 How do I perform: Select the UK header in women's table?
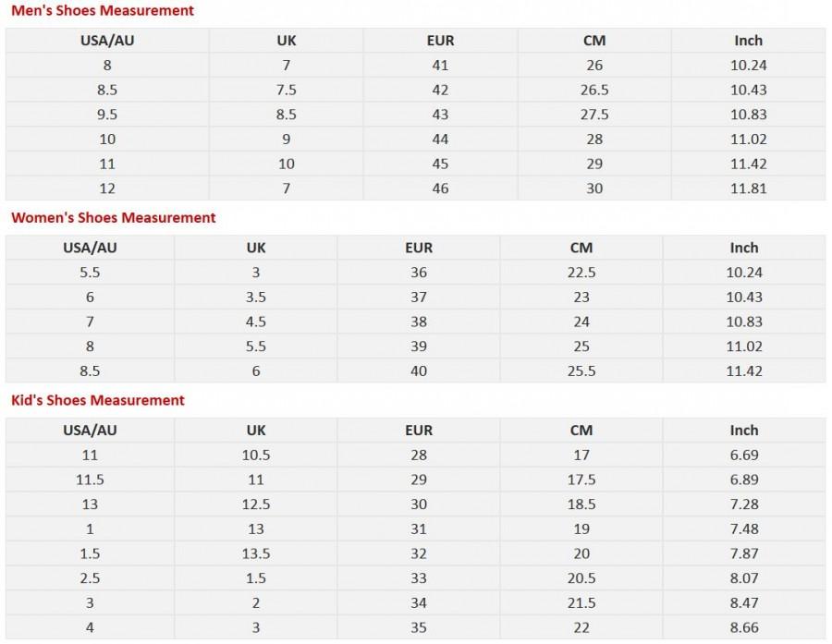point(256,248)
